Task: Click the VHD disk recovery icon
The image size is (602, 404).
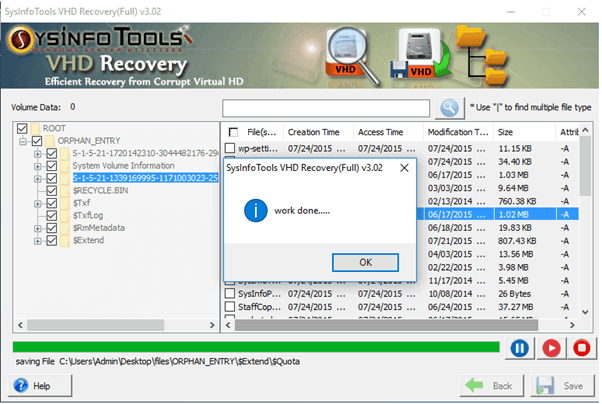Action: pyautogui.click(x=420, y=54)
